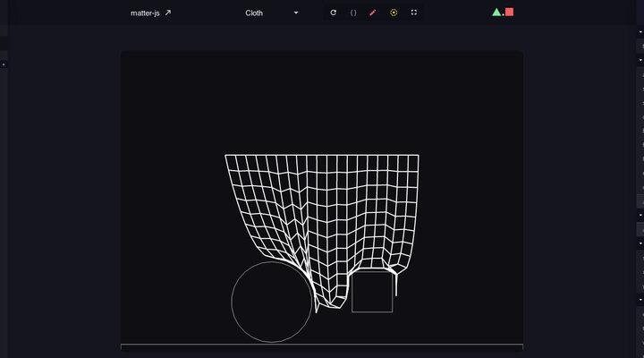Click the red pencil inspector icon

click(373, 13)
